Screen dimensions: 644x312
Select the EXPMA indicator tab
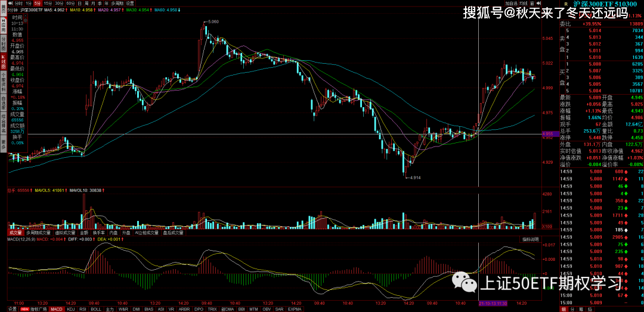point(295,309)
